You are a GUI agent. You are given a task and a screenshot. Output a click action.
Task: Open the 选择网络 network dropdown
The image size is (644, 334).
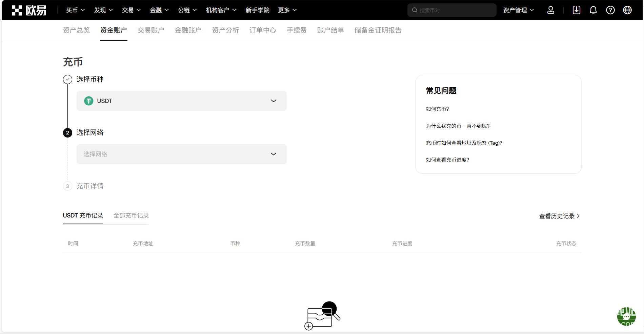pos(181,154)
